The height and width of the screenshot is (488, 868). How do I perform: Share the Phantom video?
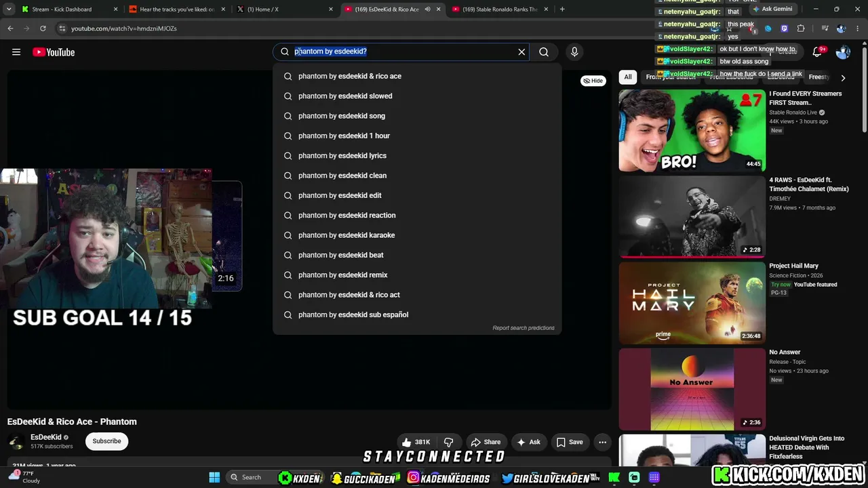(x=486, y=443)
